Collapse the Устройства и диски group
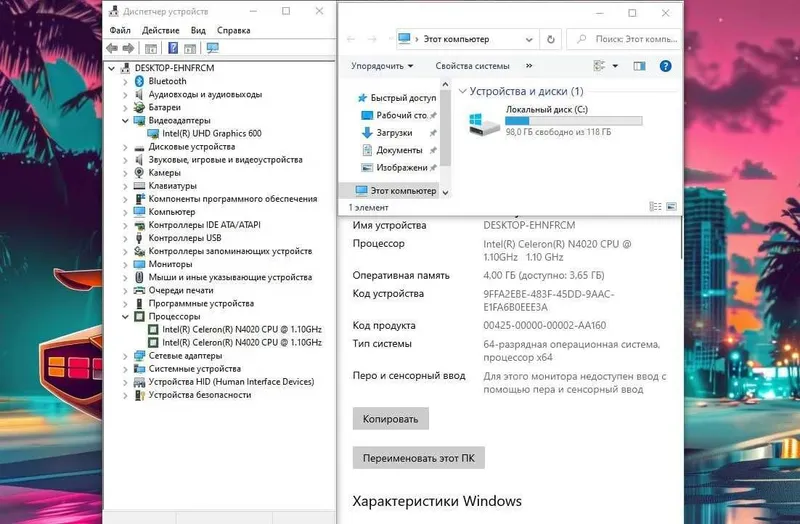 463,91
